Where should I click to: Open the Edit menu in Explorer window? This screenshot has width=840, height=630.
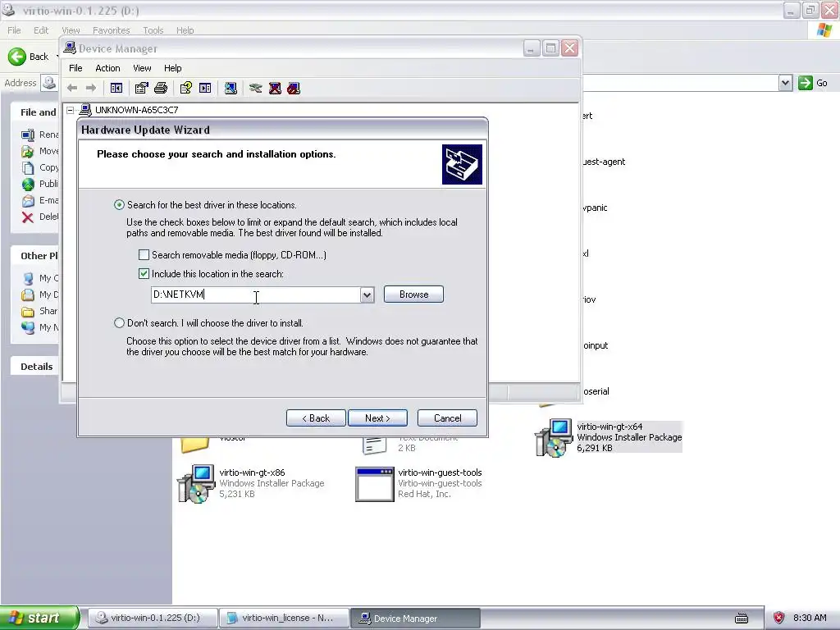click(x=41, y=30)
